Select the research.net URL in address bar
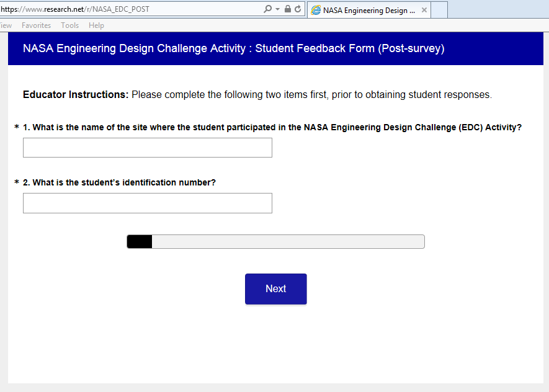 [124, 9]
